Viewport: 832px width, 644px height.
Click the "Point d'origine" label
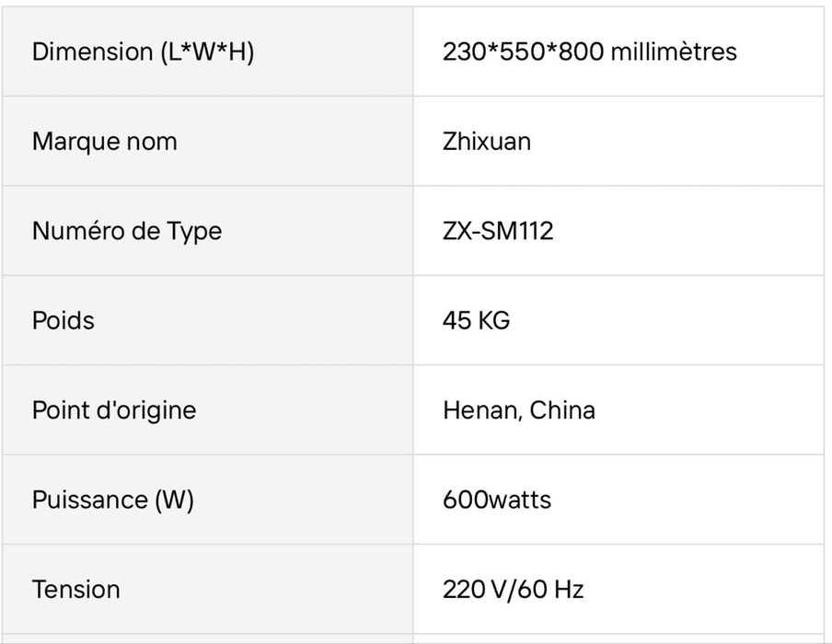pyautogui.click(x=113, y=410)
